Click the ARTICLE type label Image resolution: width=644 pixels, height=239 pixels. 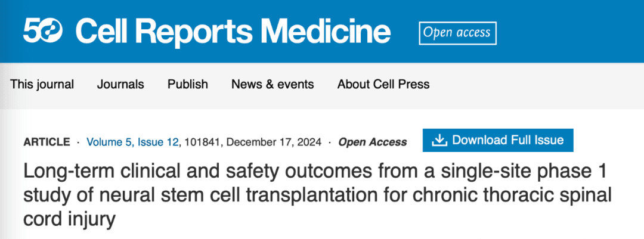47,142
